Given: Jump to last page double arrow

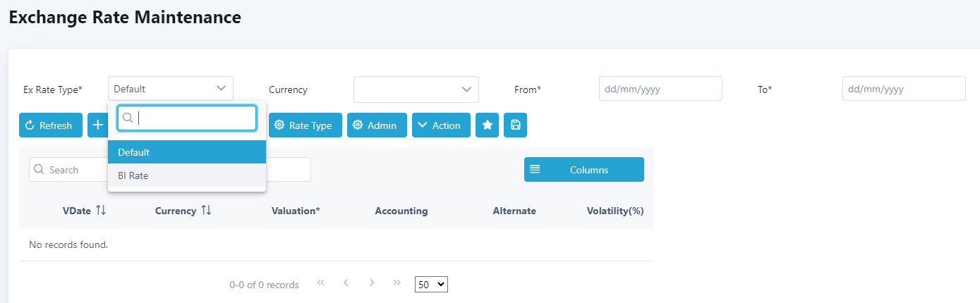Looking at the screenshot, I should (x=397, y=283).
